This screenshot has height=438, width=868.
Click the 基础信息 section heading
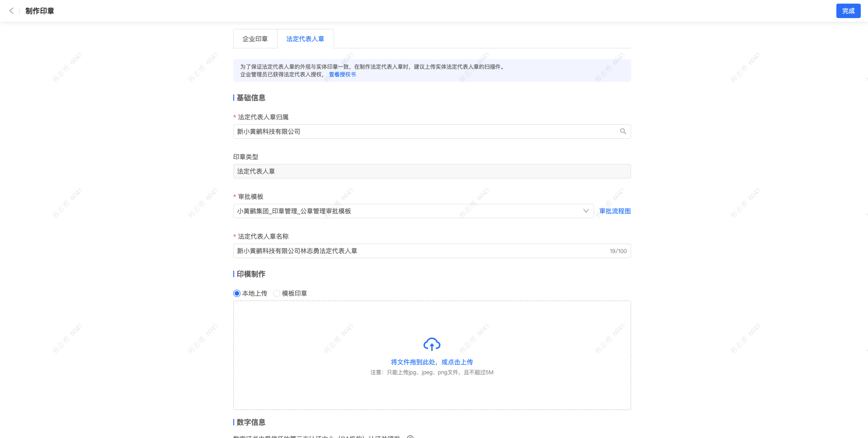click(251, 98)
